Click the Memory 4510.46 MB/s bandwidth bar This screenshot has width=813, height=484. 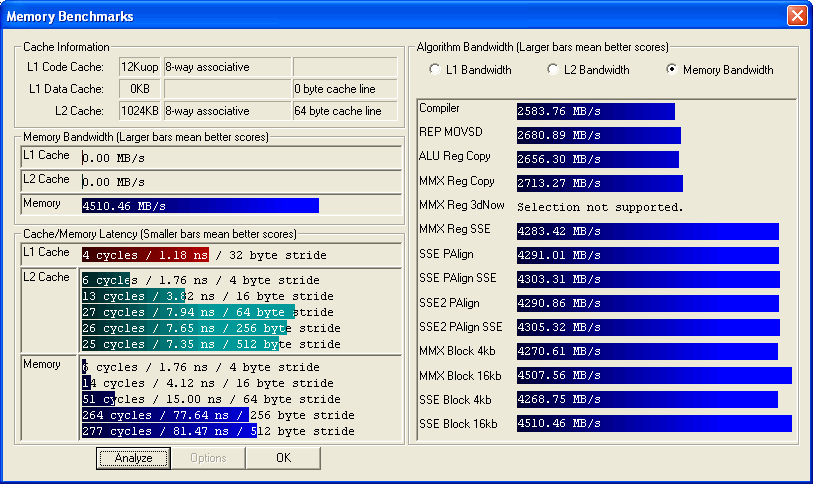pos(200,206)
